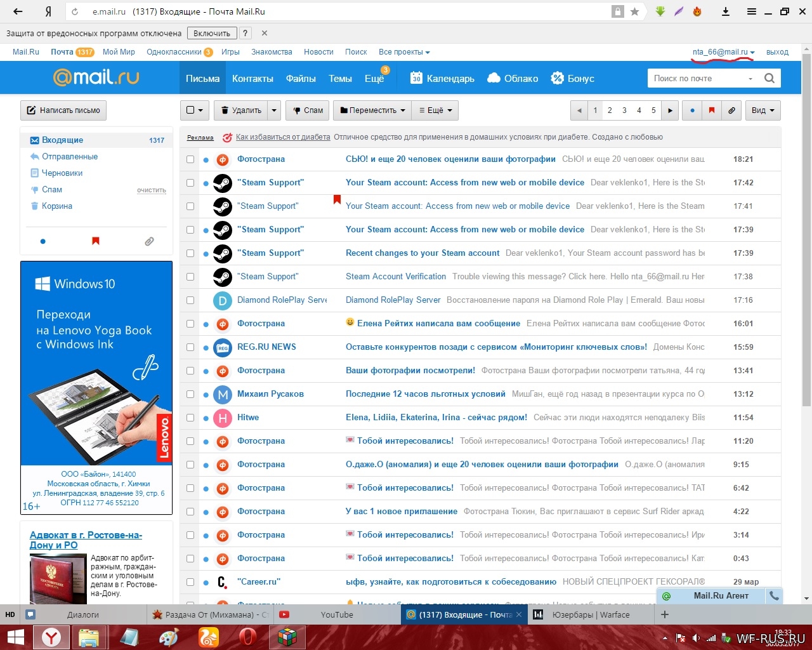
Task: Click the search magnifier icon in mail search
Action: click(x=769, y=78)
